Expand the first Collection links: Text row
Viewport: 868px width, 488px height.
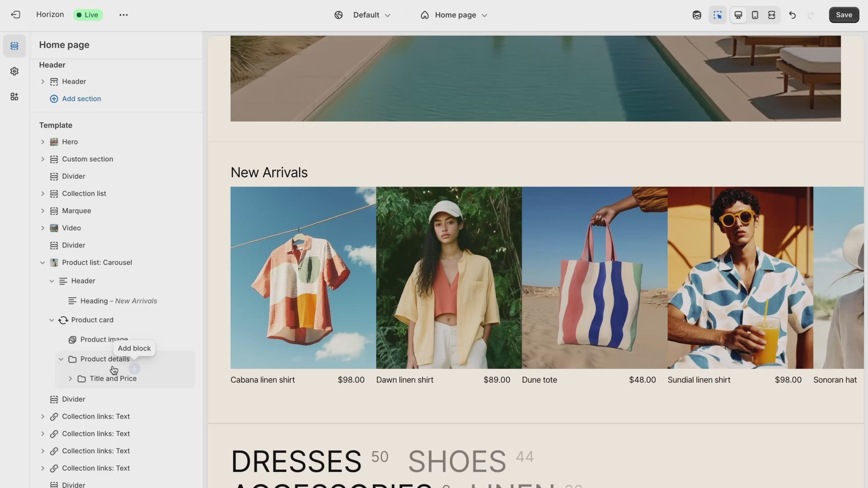(42, 417)
